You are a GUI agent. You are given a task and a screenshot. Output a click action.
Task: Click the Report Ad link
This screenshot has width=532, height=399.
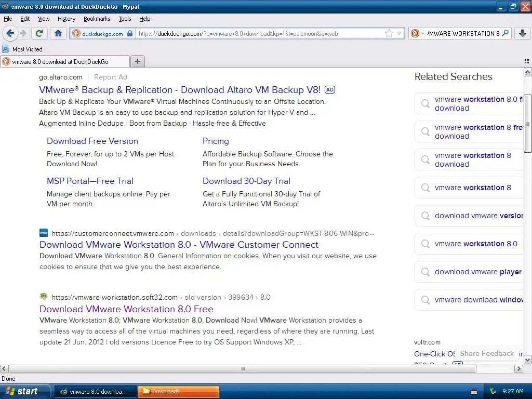110,77
